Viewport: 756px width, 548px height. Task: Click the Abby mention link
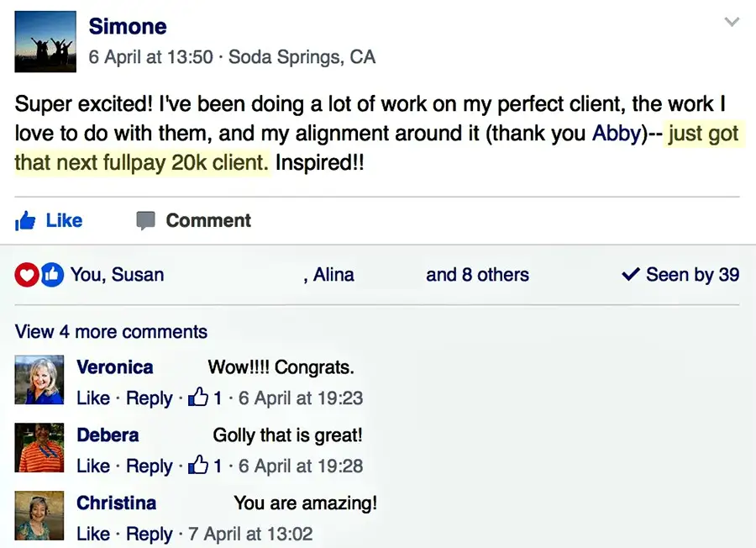617,134
